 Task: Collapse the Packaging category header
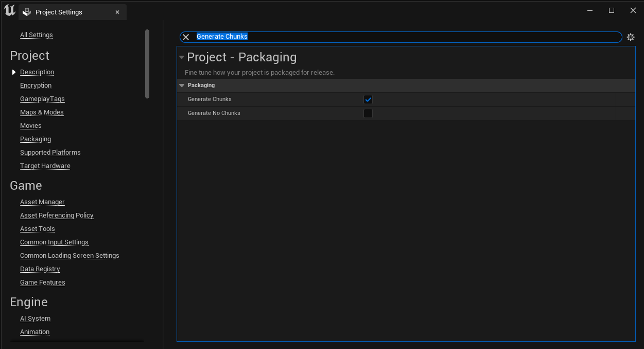[181, 85]
